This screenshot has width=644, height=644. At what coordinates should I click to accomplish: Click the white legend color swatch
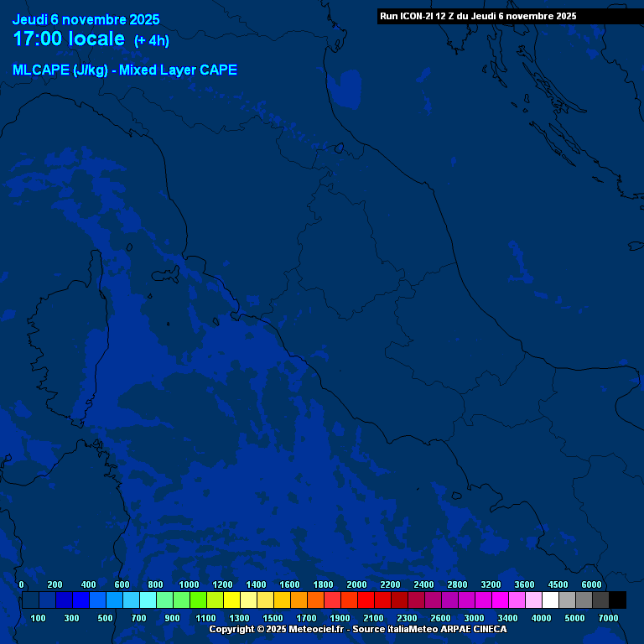pos(550,600)
